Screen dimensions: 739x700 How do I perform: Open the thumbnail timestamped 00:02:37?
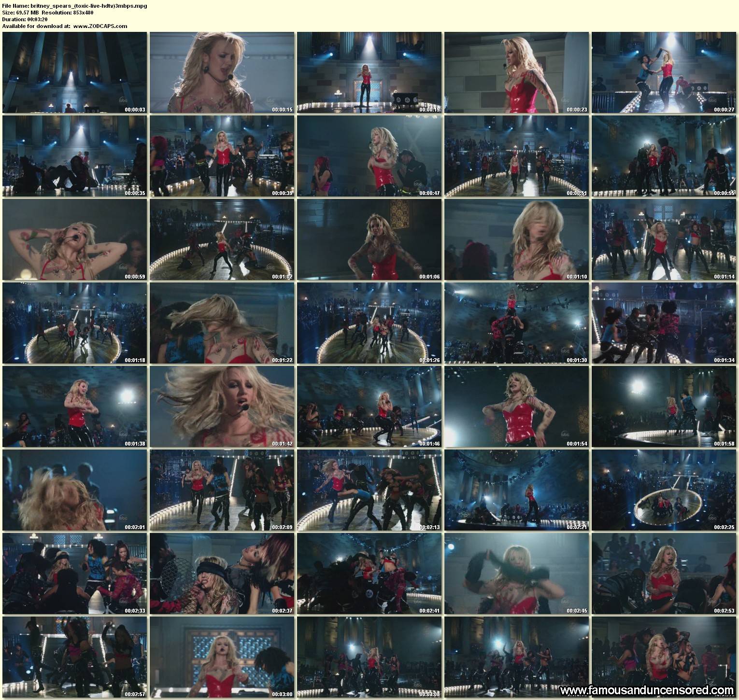coord(222,574)
